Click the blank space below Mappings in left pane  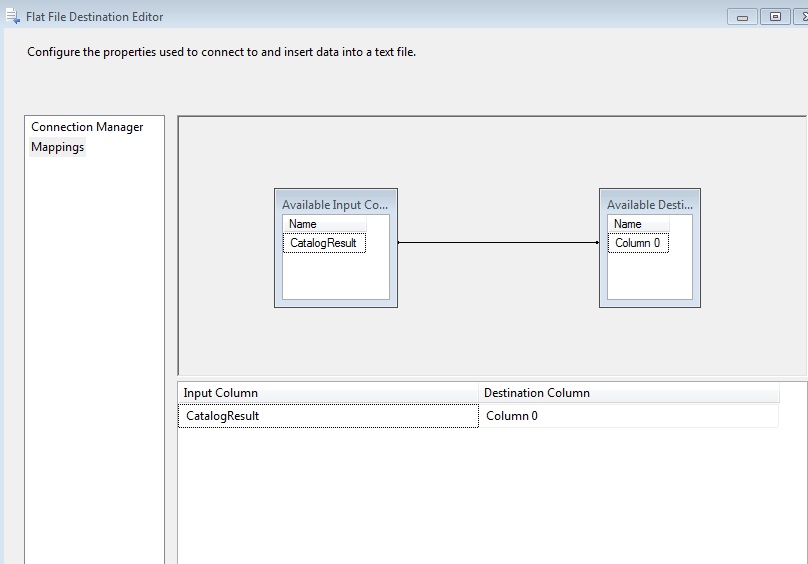pyautogui.click(x=94, y=350)
